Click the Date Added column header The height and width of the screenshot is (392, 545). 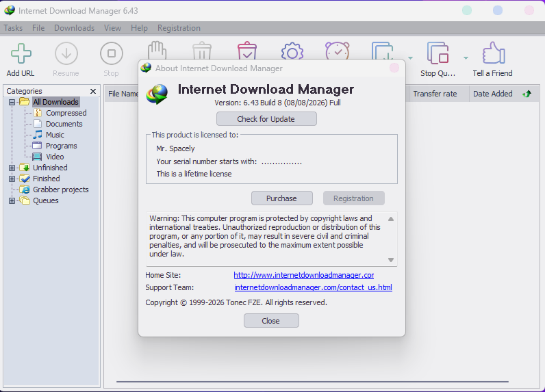504,94
